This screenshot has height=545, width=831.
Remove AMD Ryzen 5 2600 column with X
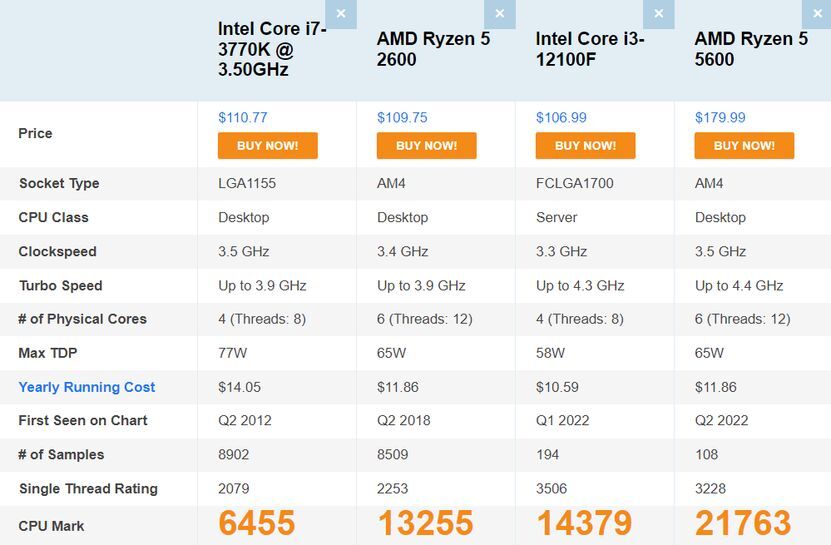coord(500,14)
